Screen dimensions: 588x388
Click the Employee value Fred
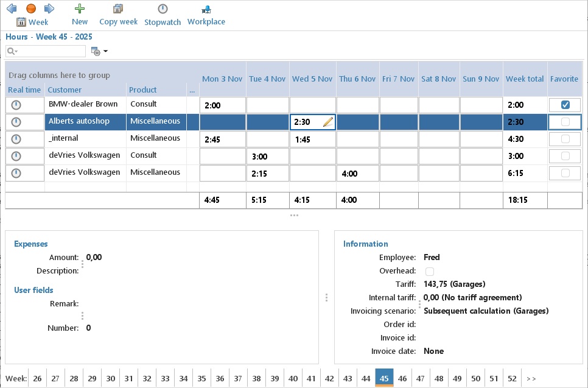[432, 257]
